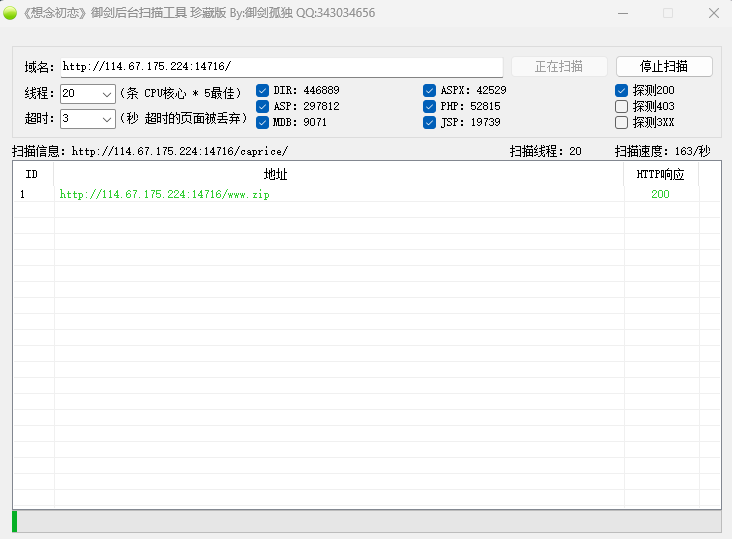Expand the 超时 timeout dropdown
Screen dimensions: 732x539
point(107,119)
